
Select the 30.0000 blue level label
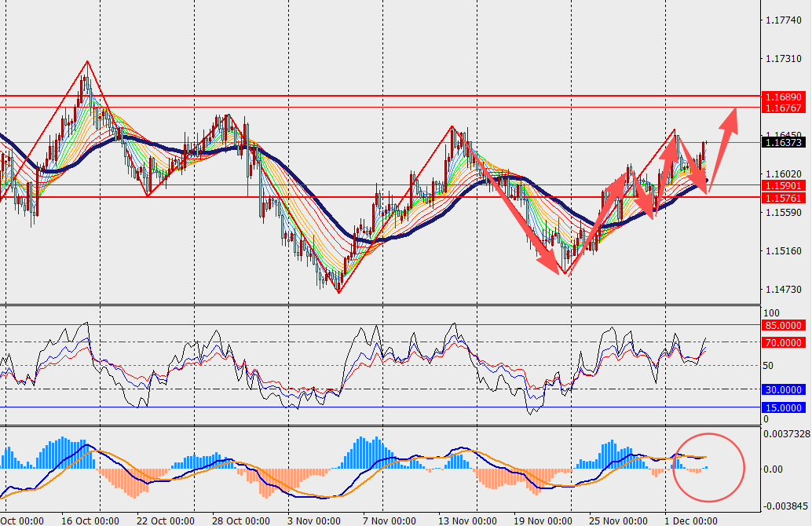click(785, 389)
